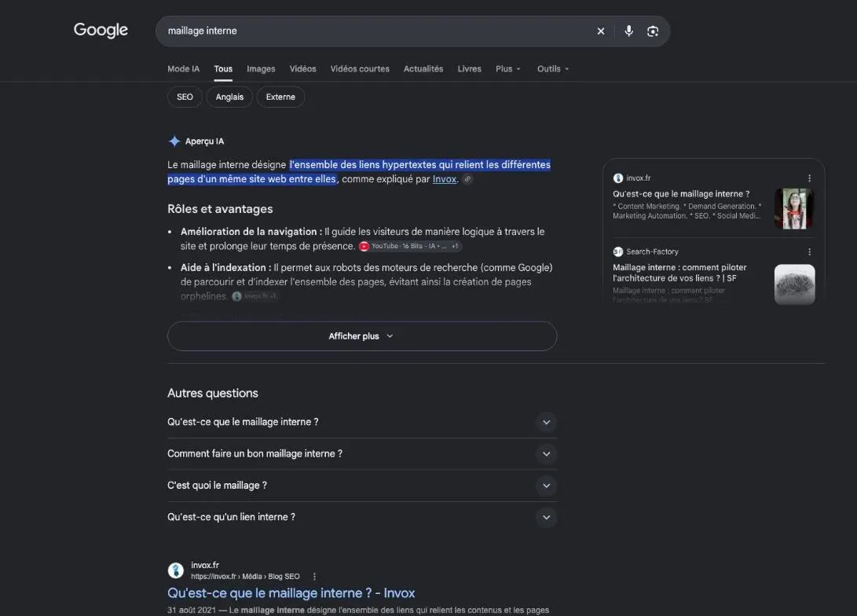Open side card 'Qu'est-ce que le maillage interne ?'
The image size is (857, 616).
(681, 194)
